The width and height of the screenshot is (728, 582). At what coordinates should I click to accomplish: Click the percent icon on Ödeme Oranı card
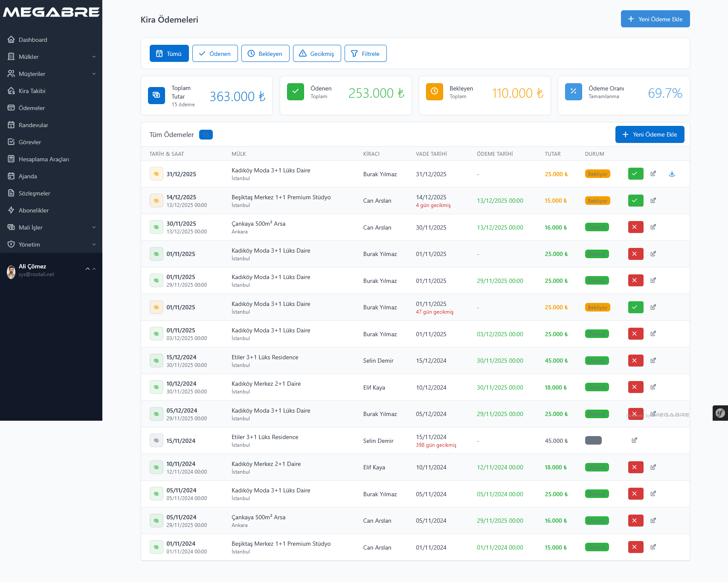573,91
